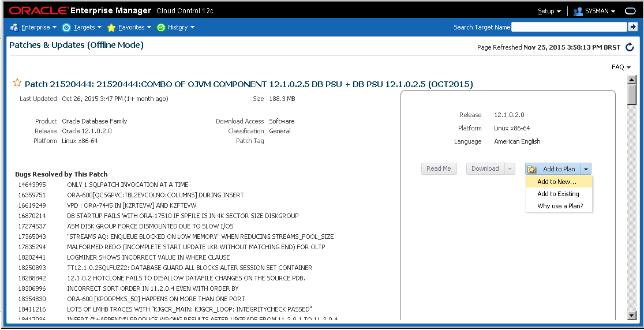This screenshot has width=644, height=330.
Task: Click 'LOGMINER SHOWS INCORRECT VALUE' description
Action: pyautogui.click(x=148, y=257)
